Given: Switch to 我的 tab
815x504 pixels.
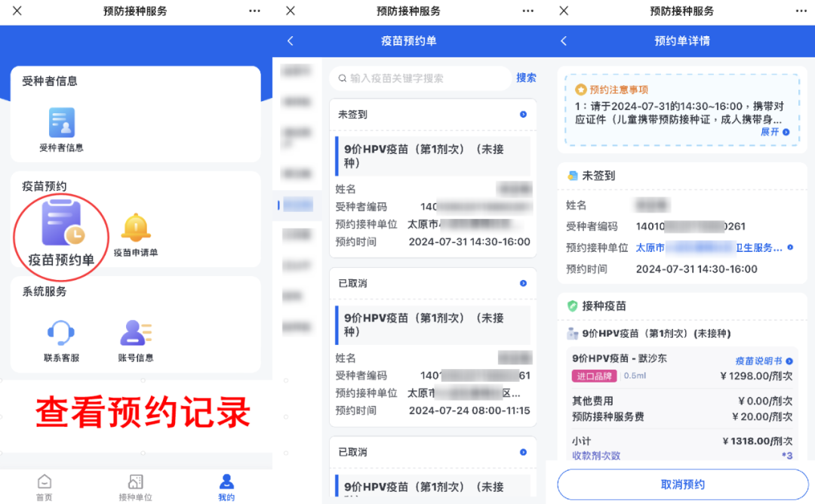Looking at the screenshot, I should [226, 487].
